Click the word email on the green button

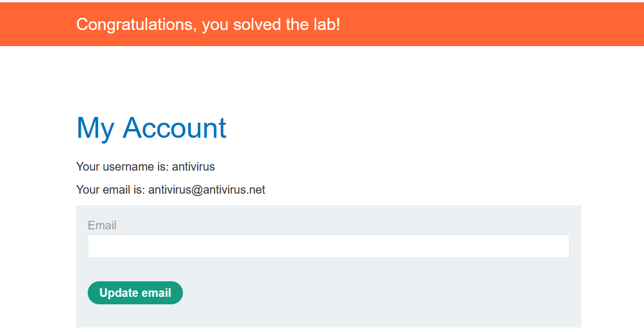tap(157, 293)
